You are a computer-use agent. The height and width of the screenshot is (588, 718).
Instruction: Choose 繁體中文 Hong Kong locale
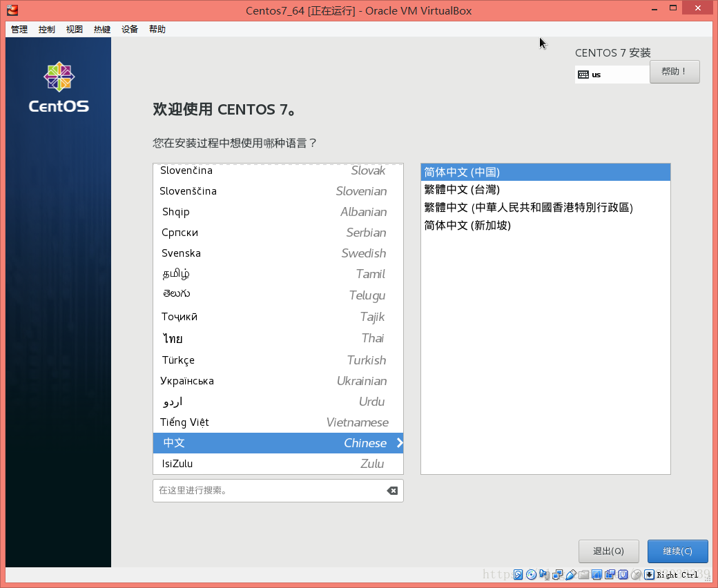(545, 207)
